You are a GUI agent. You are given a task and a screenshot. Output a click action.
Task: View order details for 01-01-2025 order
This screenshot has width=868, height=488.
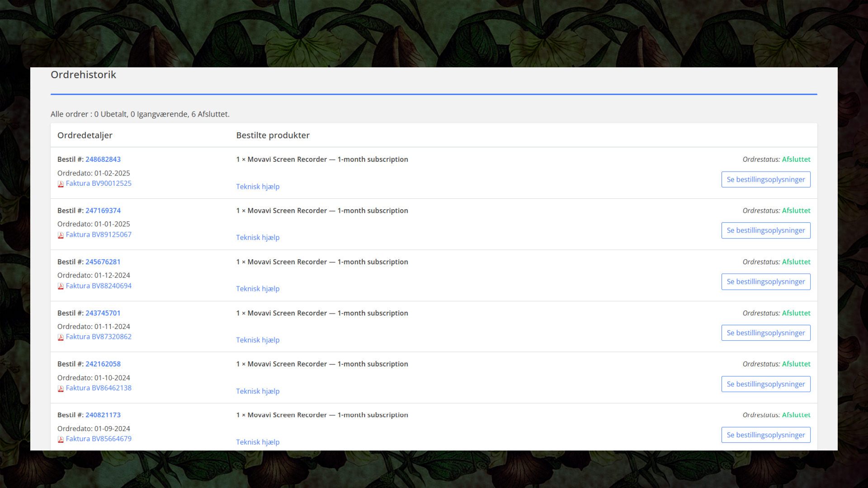tap(765, 230)
